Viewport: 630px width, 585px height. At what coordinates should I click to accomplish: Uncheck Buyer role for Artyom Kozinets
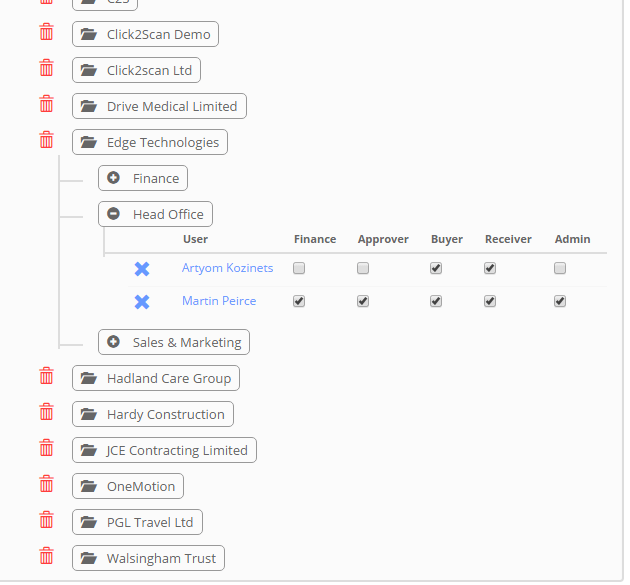pos(436,268)
